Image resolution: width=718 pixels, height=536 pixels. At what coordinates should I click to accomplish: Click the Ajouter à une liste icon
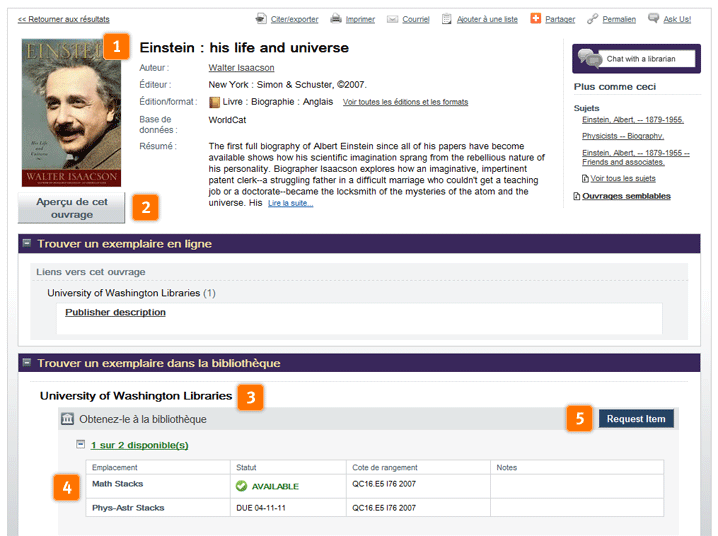[447, 18]
